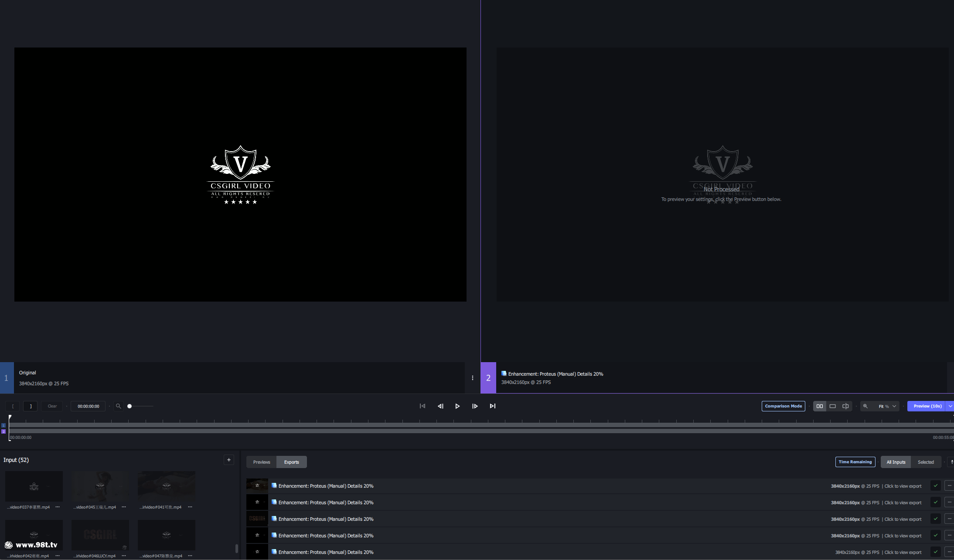Image resolution: width=954 pixels, height=560 pixels.
Task: Step forward one frame
Action: (475, 406)
